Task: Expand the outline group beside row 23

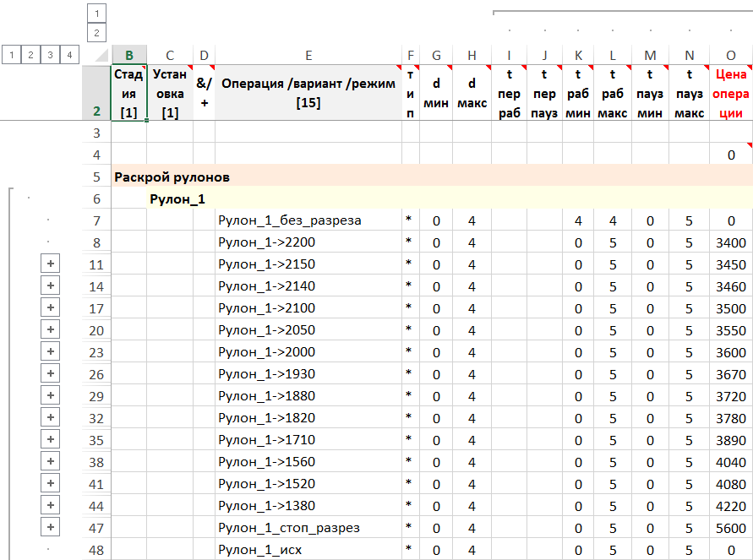Action: click(x=51, y=352)
